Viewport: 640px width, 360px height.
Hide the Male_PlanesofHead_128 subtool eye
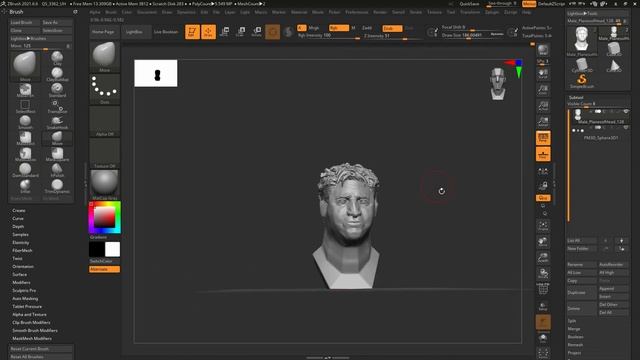click(x=626, y=111)
